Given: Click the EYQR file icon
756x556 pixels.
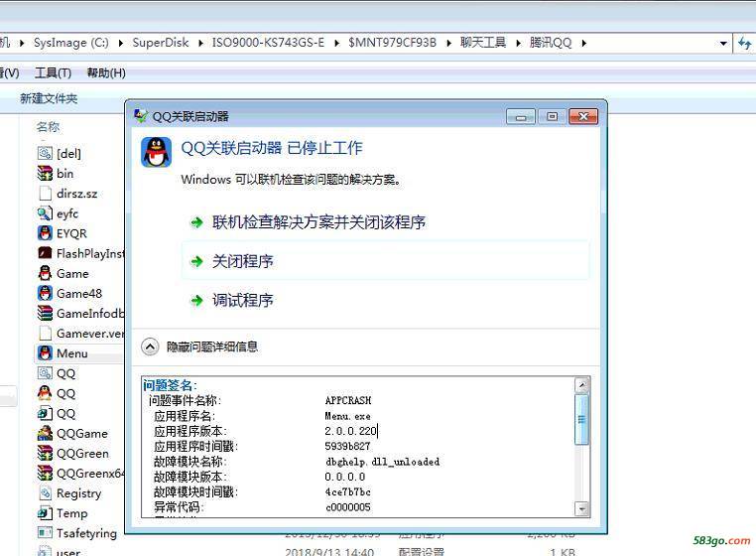Looking at the screenshot, I should coord(45,233).
